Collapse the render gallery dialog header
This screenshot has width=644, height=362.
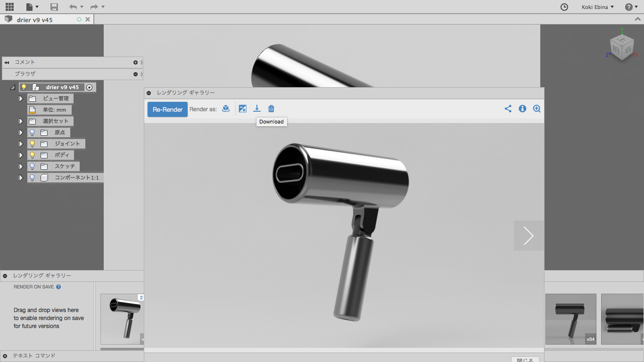[x=149, y=93]
